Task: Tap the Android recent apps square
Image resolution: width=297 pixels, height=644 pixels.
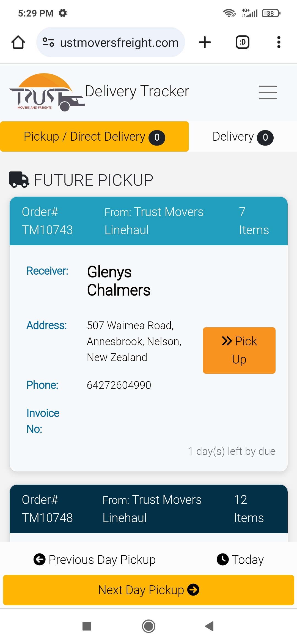Action: coord(87,626)
